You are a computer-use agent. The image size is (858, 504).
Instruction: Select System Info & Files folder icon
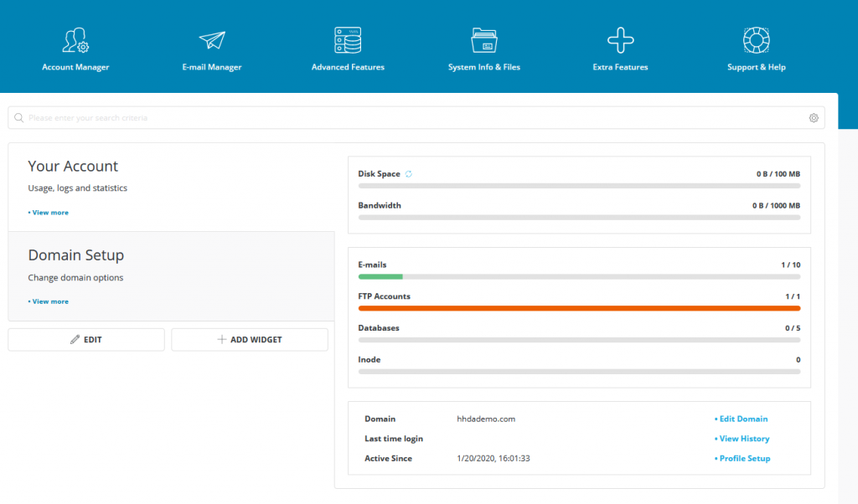[x=484, y=40]
